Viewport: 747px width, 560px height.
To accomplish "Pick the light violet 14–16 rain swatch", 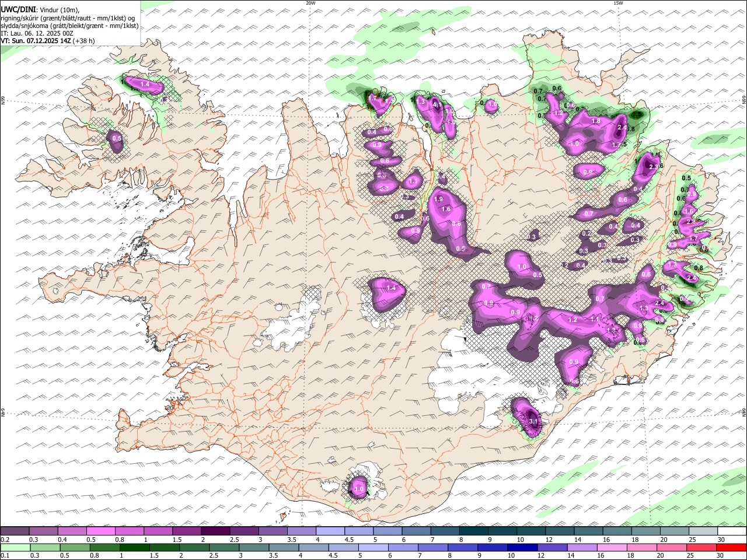I will (x=582, y=547).
